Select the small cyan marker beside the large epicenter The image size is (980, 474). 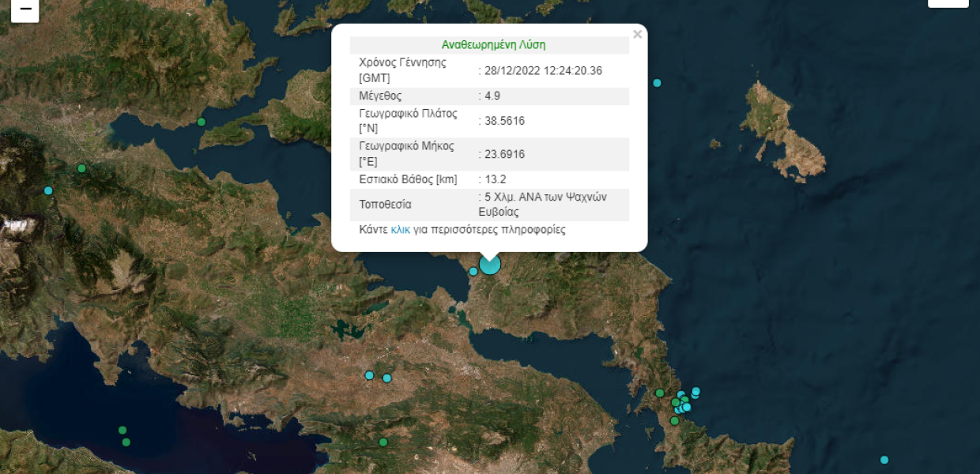(473, 271)
